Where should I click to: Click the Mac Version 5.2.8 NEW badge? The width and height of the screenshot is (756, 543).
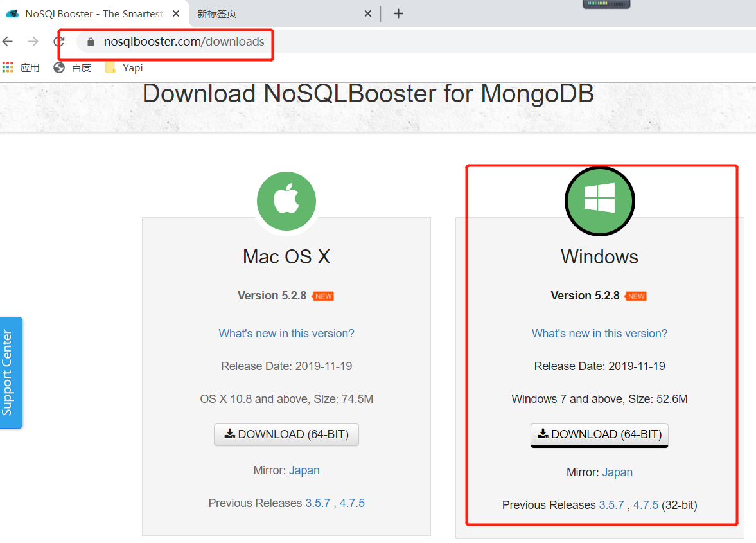[323, 296]
